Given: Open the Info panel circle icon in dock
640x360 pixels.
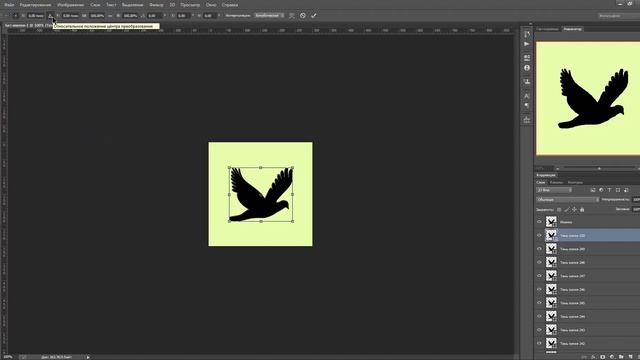Looking at the screenshot, I should click(527, 68).
